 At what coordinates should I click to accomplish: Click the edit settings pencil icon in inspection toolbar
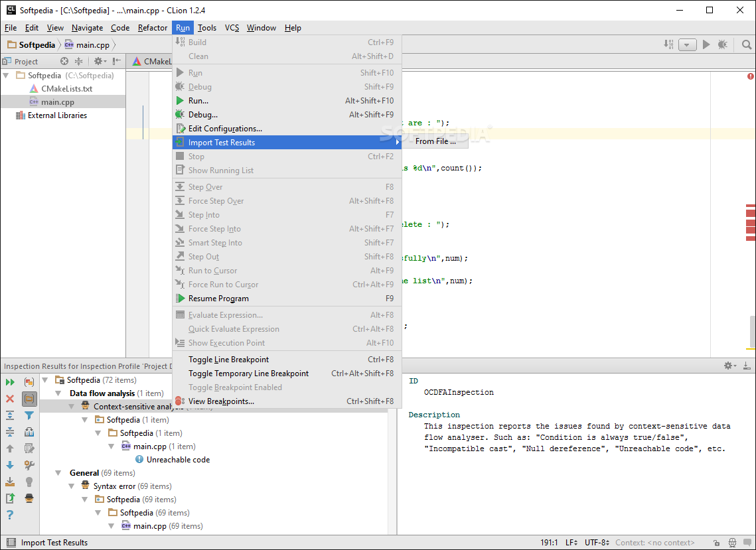(29, 448)
